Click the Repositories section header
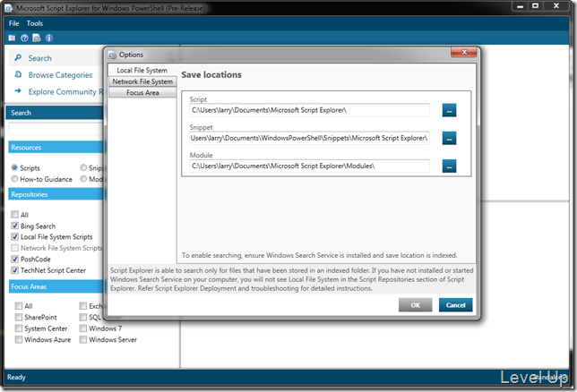 [x=56, y=194]
